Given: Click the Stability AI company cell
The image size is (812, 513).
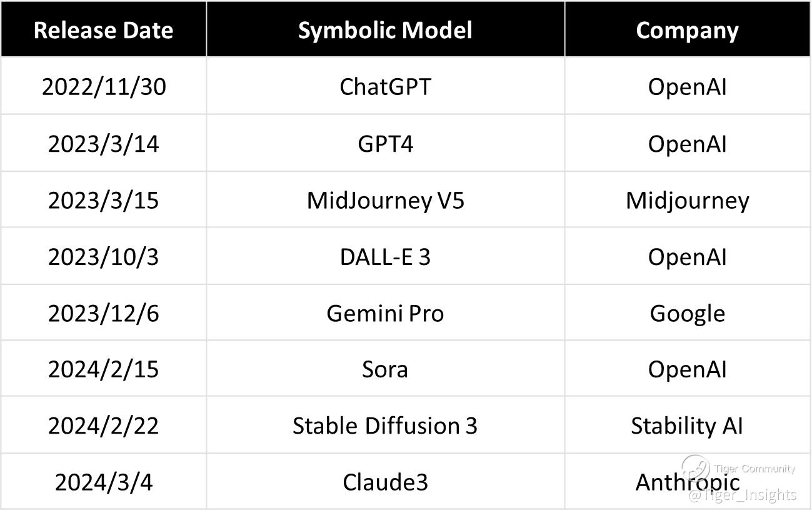Looking at the screenshot, I should click(x=687, y=426).
